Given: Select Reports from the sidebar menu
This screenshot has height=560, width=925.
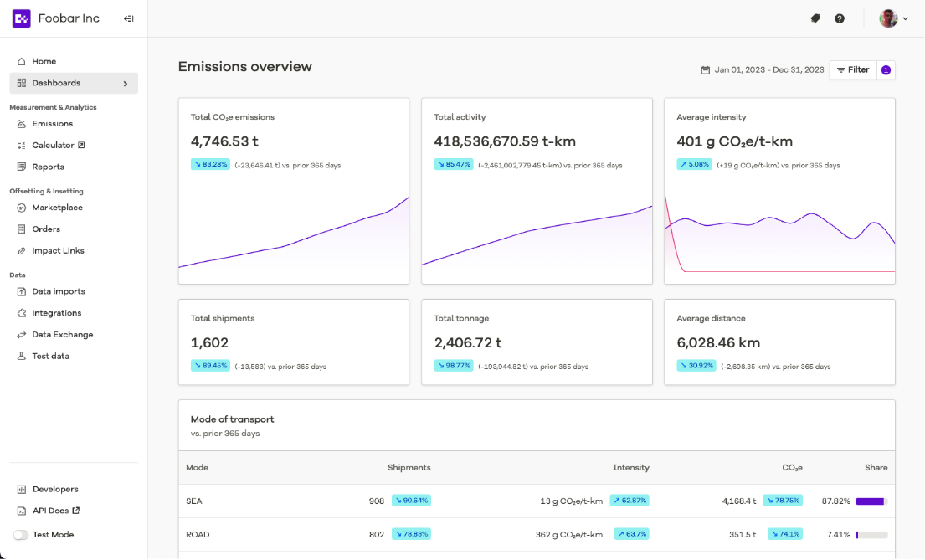Looking at the screenshot, I should 48,167.
